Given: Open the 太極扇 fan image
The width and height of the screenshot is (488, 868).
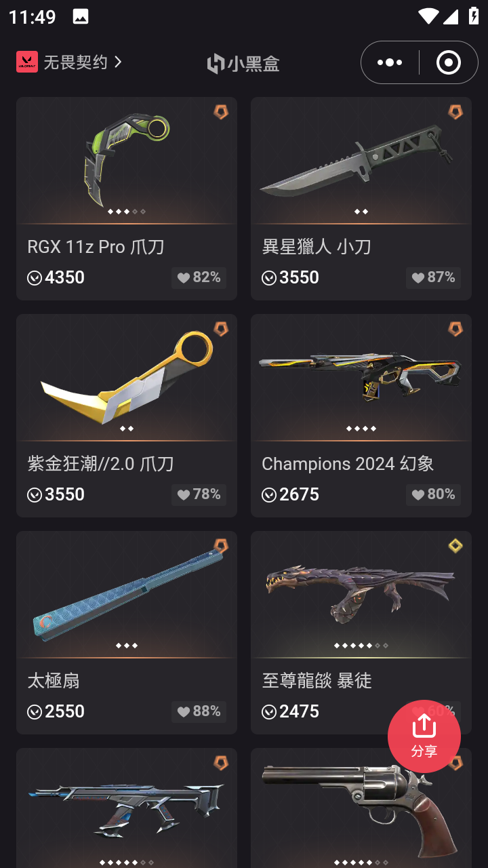Looking at the screenshot, I should point(127,593).
